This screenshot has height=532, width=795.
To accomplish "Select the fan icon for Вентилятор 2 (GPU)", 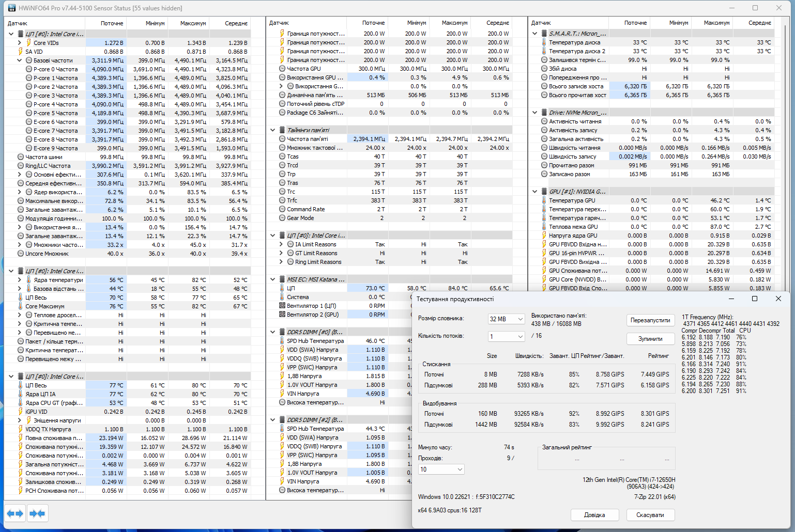I will coord(282,315).
